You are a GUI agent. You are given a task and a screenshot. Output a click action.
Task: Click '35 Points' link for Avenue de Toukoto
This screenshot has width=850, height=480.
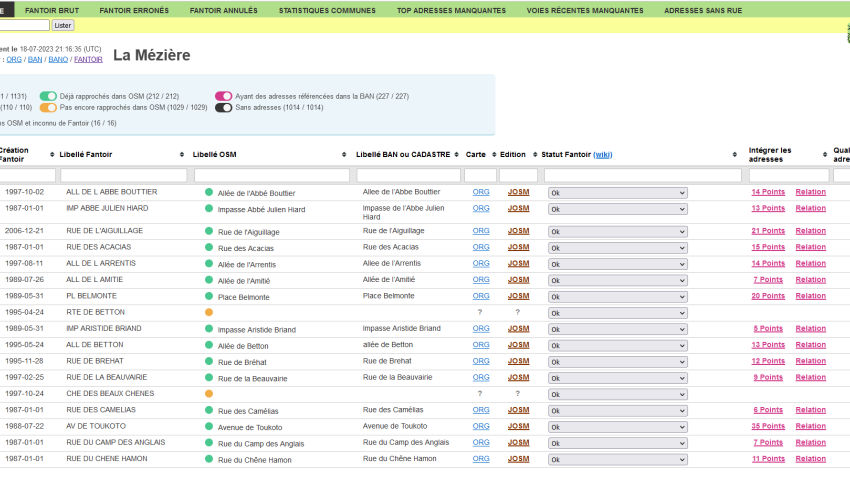coord(768,426)
